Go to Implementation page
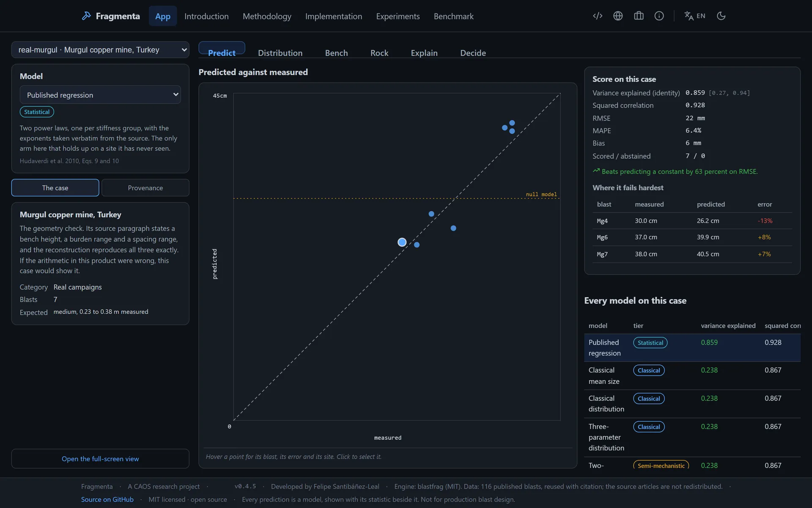This screenshot has width=812, height=508. point(334,16)
